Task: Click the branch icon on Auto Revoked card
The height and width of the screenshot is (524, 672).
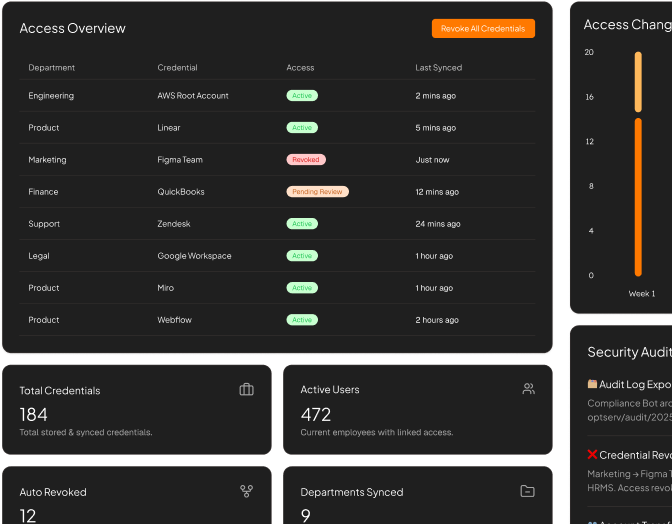Action: [x=246, y=491]
